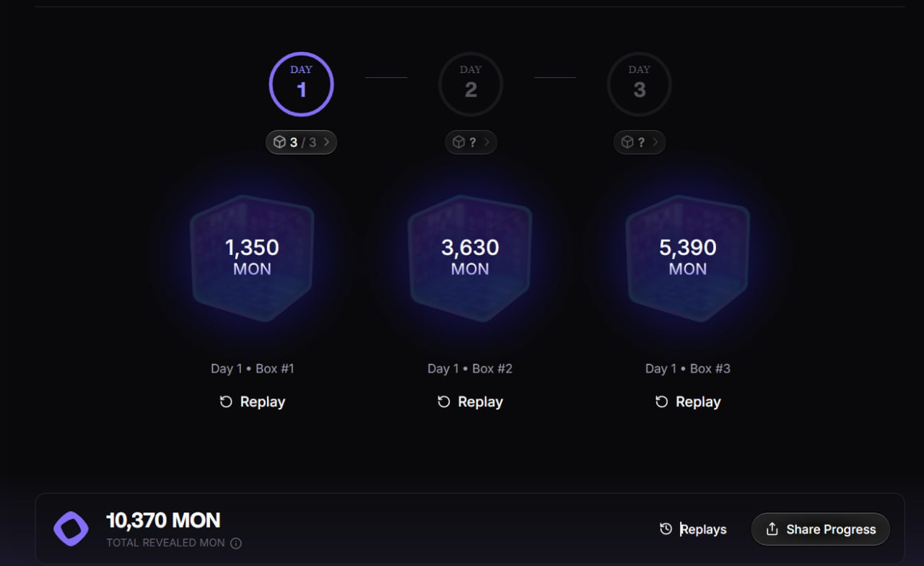
Task: Expand the Day 2 box count chevron
Action: point(487,142)
